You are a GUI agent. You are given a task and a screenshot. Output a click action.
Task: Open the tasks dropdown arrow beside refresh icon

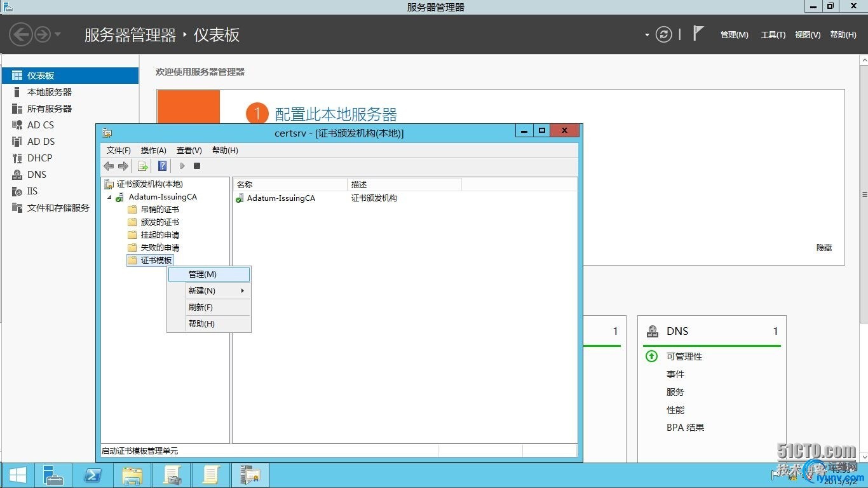coord(647,35)
